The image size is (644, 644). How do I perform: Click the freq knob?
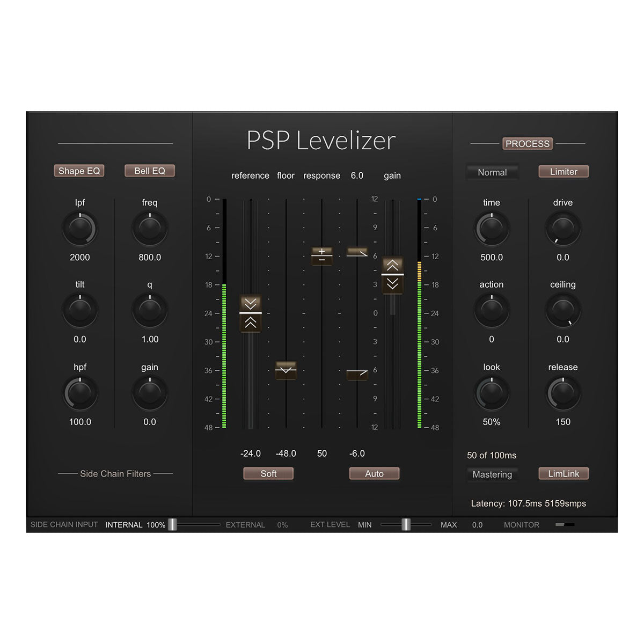click(x=150, y=228)
